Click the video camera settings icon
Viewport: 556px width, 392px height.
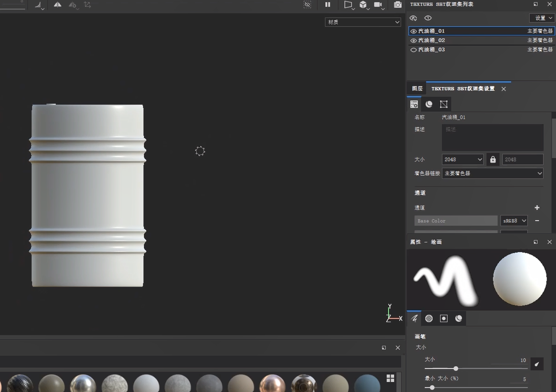point(378,5)
